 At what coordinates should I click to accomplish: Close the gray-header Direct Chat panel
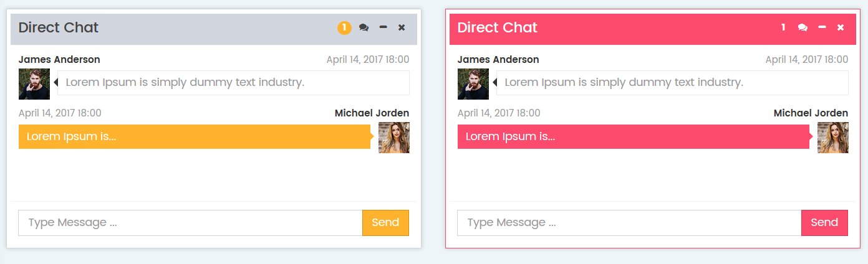[402, 27]
